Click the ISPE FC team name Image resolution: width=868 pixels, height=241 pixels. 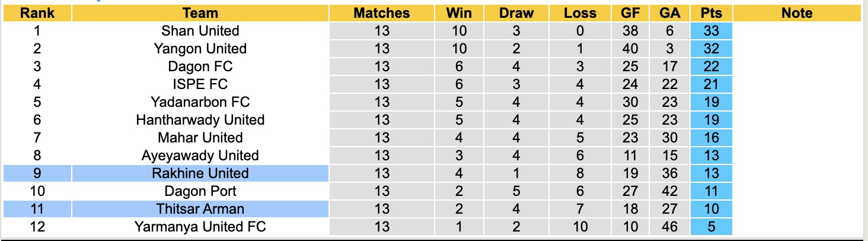pyautogui.click(x=200, y=84)
